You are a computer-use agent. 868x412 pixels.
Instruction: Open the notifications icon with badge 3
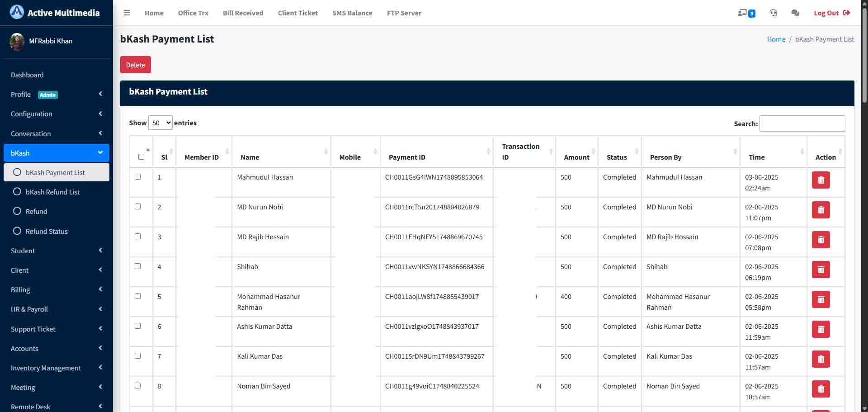(746, 13)
